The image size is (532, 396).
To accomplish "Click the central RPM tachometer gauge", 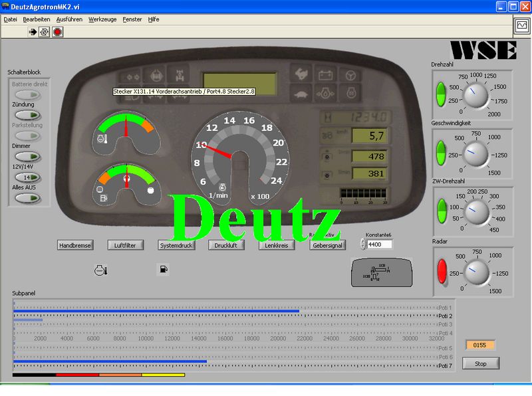I will pyautogui.click(x=240, y=157).
